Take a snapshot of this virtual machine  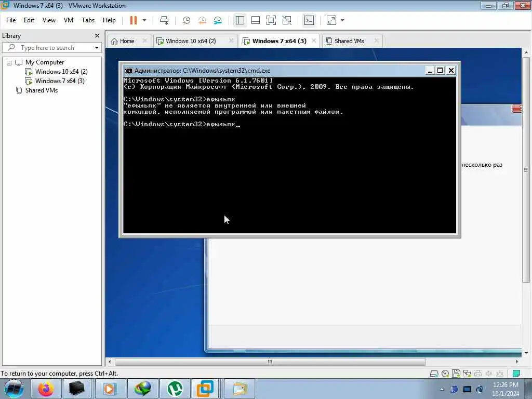coord(187,20)
